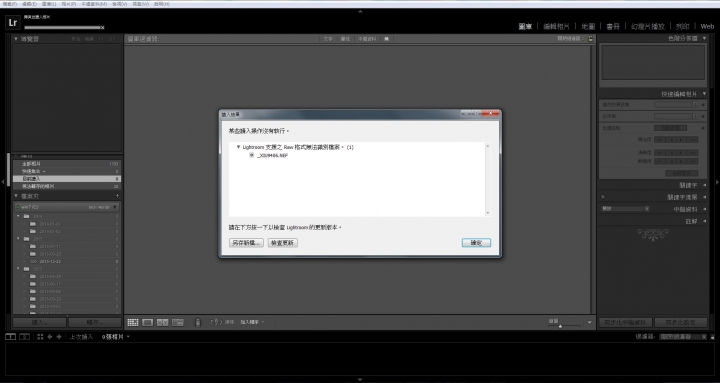Toggle the filmstrip filter switch
The width and height of the screenshot is (720, 383).
point(712,337)
